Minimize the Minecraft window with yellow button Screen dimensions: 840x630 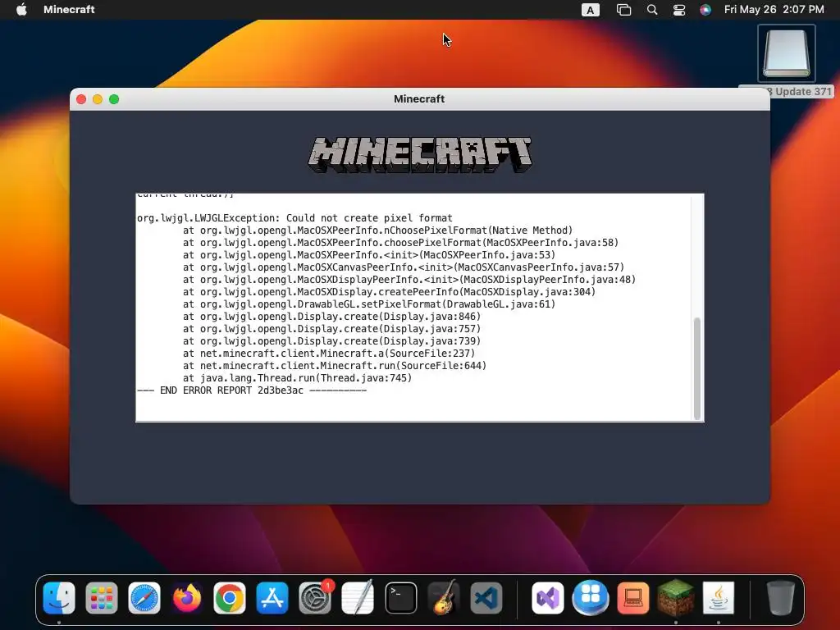tap(98, 99)
